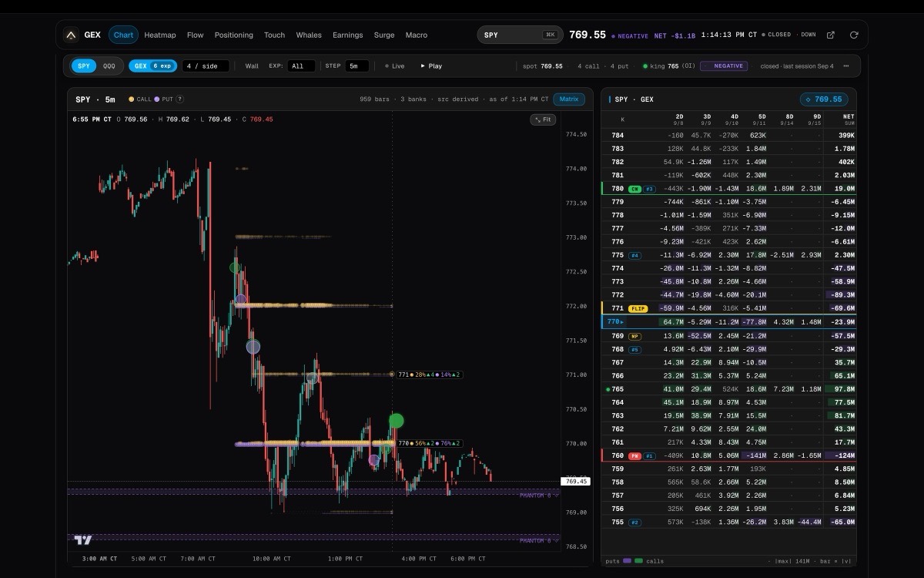Click the #4 rank badge on row 775
Screen dimensions: 924x578
634,255
